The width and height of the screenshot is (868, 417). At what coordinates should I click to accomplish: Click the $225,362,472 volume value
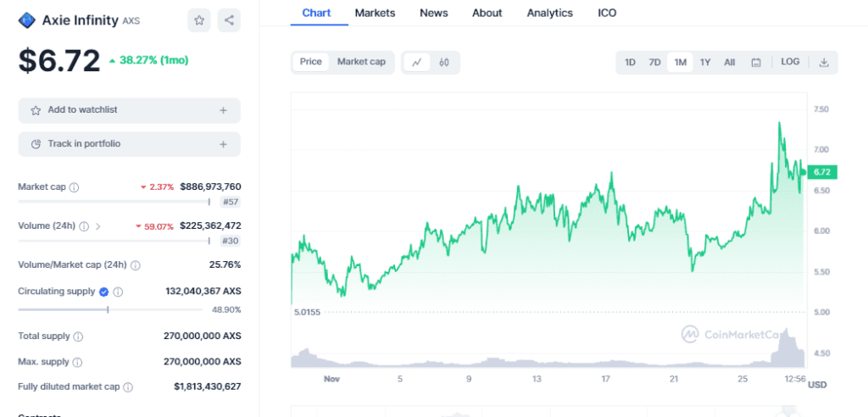click(210, 226)
